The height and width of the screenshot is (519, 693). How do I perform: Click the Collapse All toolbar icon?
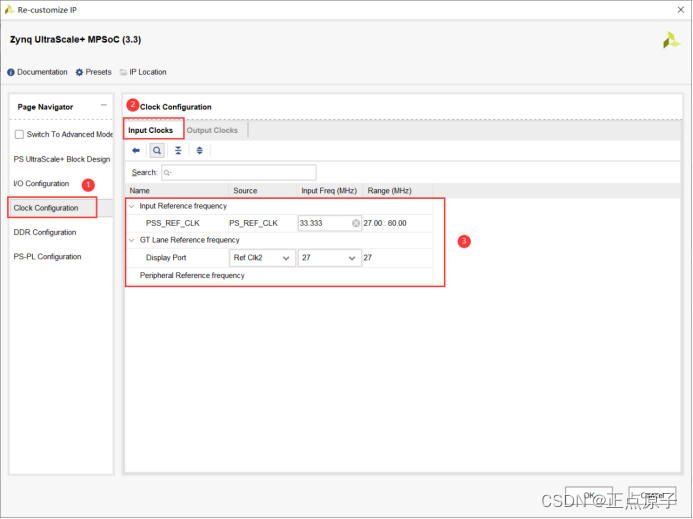178,151
